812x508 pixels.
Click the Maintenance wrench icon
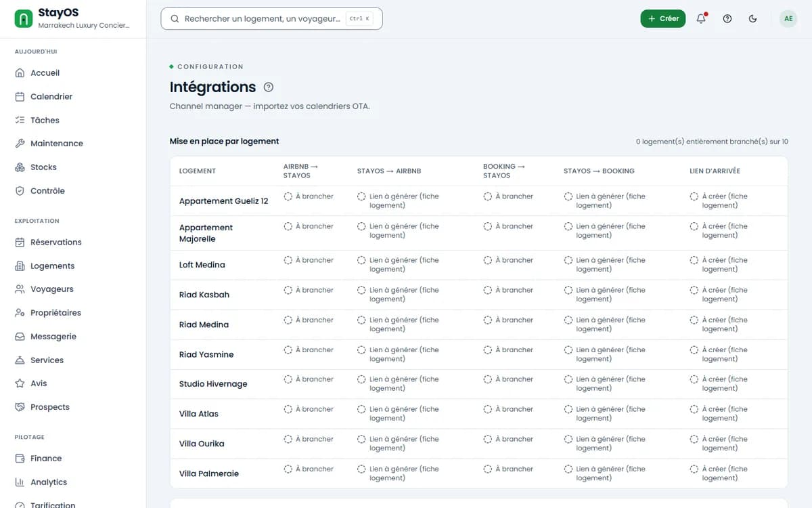coord(20,144)
